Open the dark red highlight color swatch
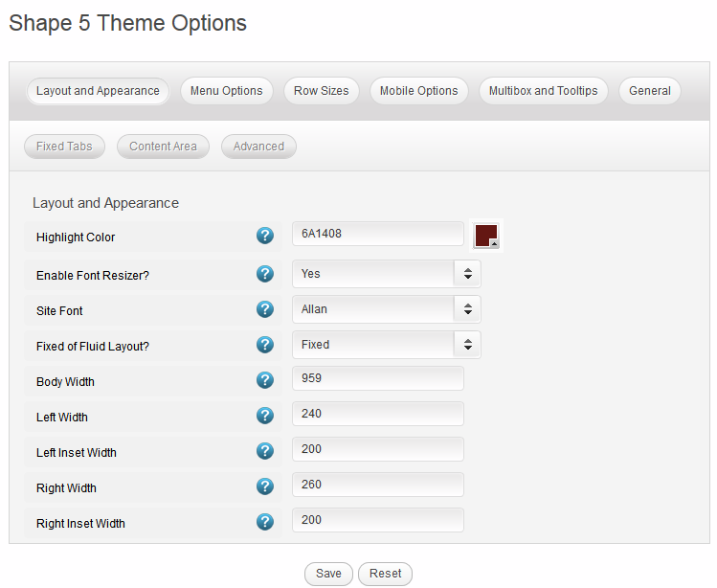 coord(486,236)
